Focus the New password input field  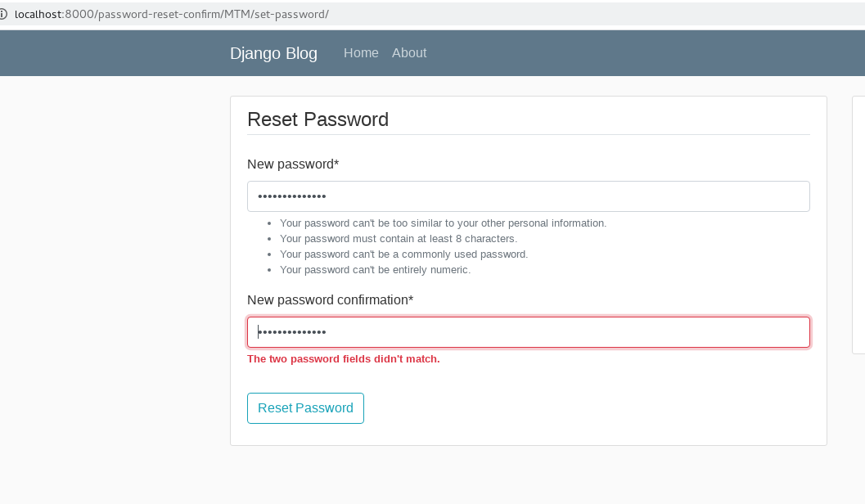click(x=528, y=196)
